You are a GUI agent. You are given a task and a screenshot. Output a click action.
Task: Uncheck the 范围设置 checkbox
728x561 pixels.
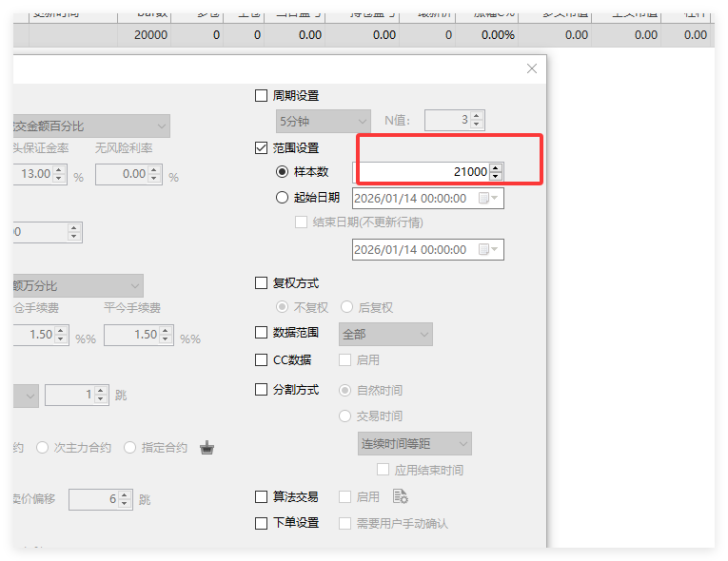pos(262,147)
